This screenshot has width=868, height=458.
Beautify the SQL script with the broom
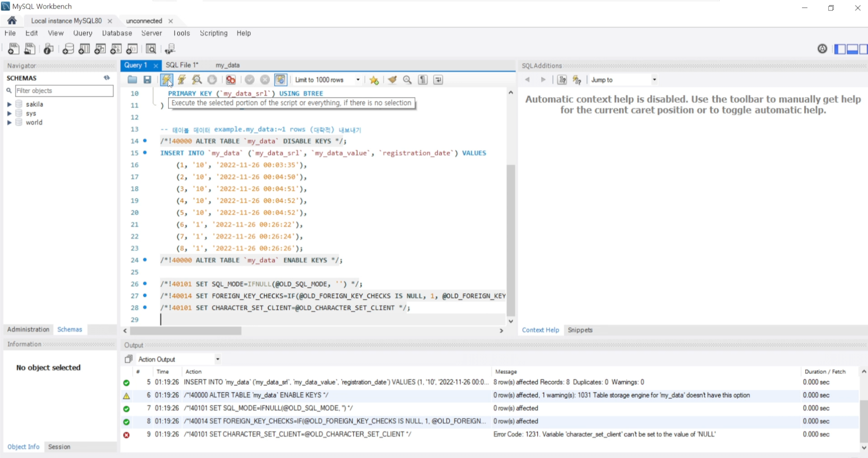[392, 80]
